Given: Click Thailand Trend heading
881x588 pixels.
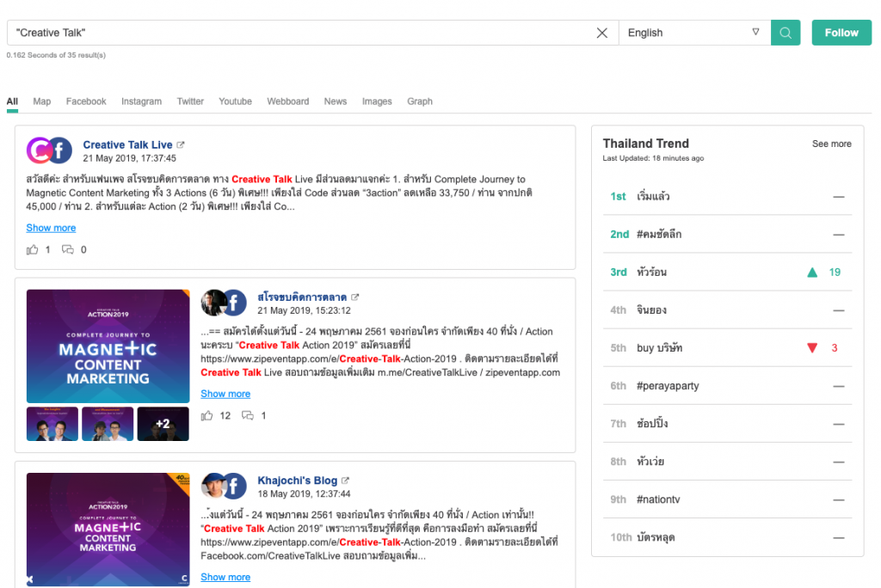Looking at the screenshot, I should pos(646,144).
